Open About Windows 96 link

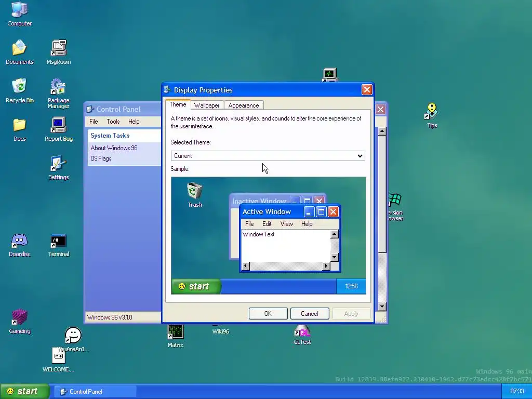[x=114, y=148]
